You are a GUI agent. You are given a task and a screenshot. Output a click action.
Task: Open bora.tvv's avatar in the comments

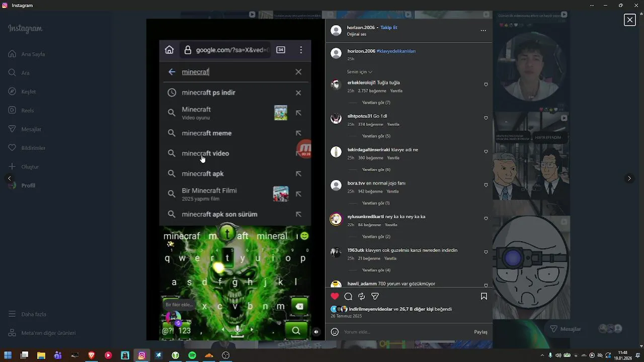pyautogui.click(x=336, y=186)
